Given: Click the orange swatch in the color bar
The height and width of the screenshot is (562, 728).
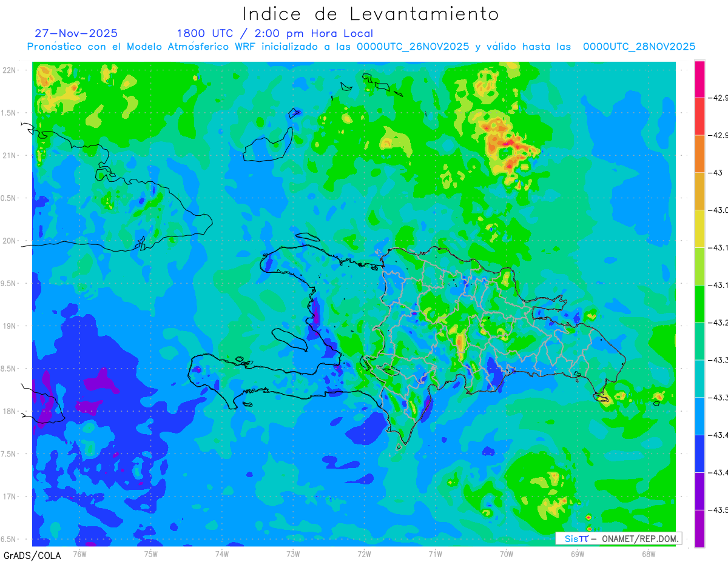Looking at the screenshot, I should 699,153.
